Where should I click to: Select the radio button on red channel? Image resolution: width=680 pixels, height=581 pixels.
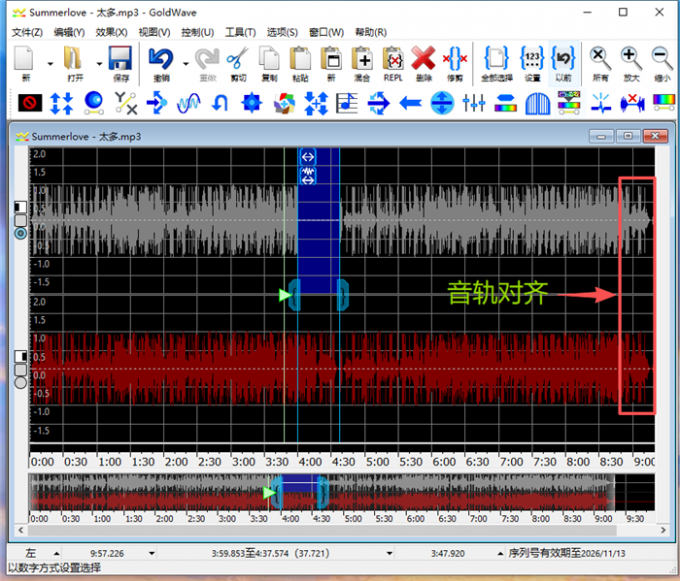coord(21,382)
